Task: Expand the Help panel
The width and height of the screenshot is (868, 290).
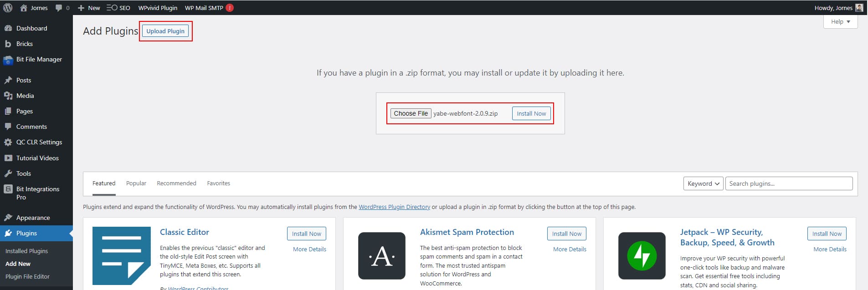Action: (x=840, y=21)
